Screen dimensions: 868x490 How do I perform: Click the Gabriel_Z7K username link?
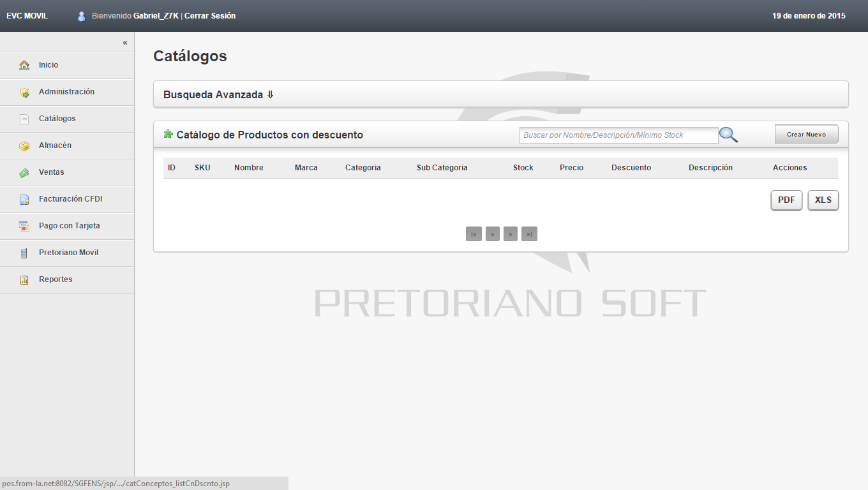[156, 16]
